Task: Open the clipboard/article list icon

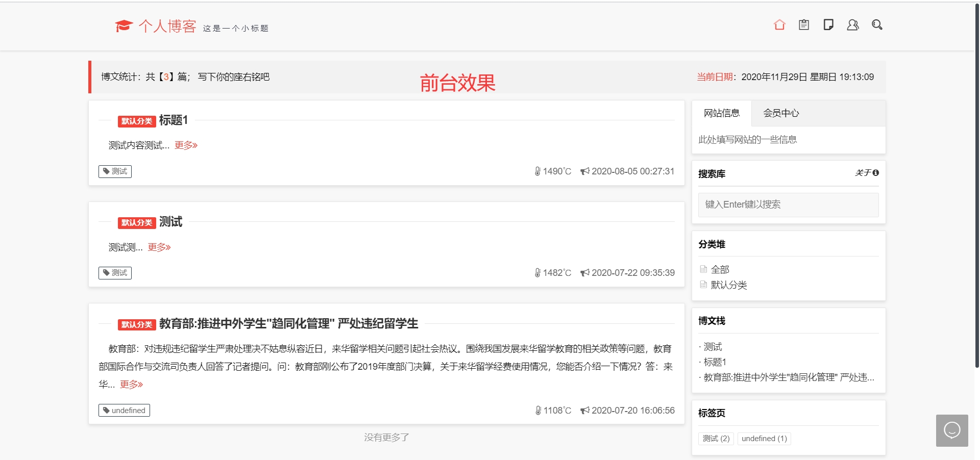Action: point(804,24)
